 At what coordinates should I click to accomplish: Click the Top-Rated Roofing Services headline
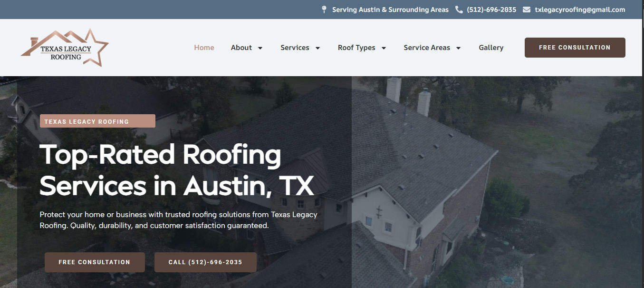[177, 170]
